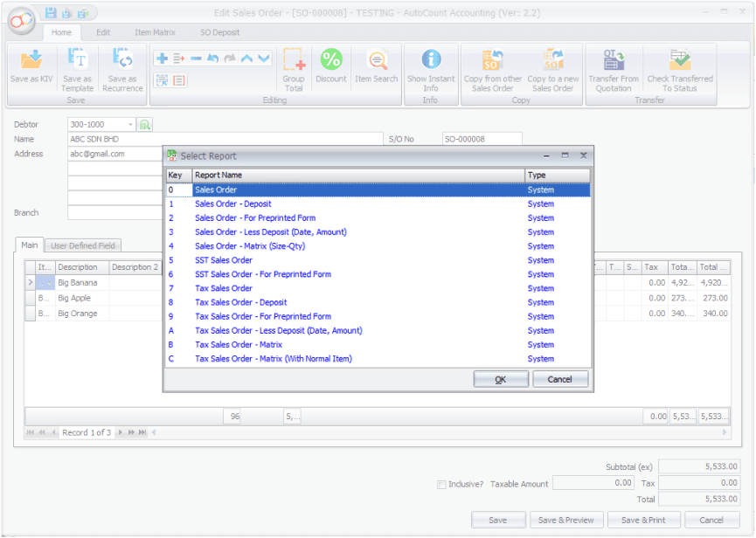The width and height of the screenshot is (756, 538).
Task: Select Tax Sales Order - Matrix report
Action: 238,345
